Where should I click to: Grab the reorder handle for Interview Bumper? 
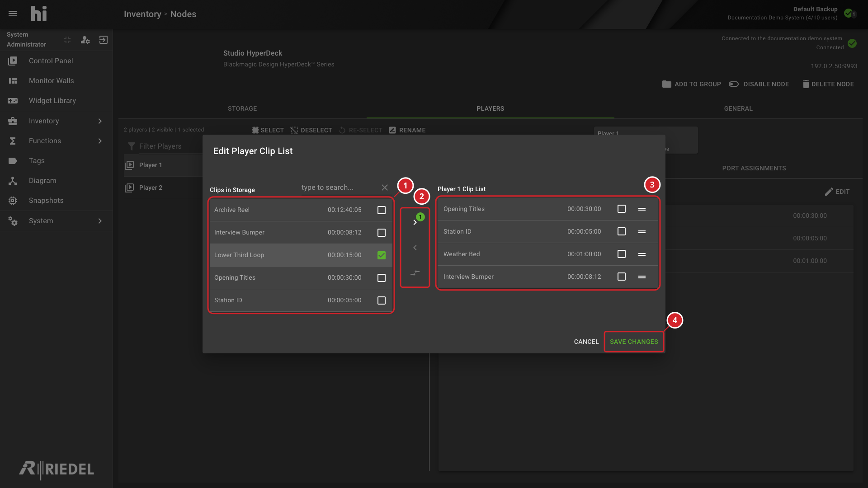pos(642,277)
